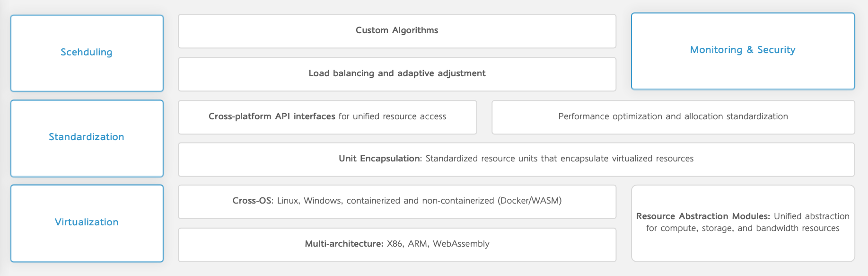Select Performance optimization and allocation standardization box
Screen dimensions: 868x276
(673, 116)
